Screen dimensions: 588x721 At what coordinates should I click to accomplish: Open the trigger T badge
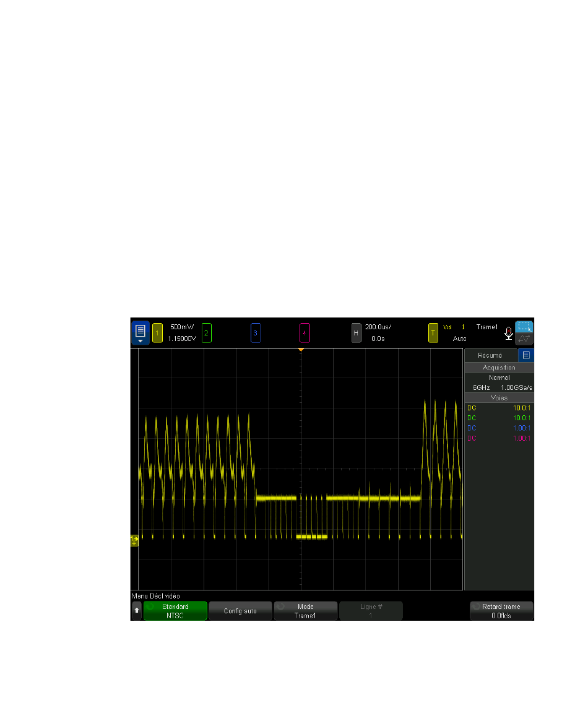coord(433,333)
